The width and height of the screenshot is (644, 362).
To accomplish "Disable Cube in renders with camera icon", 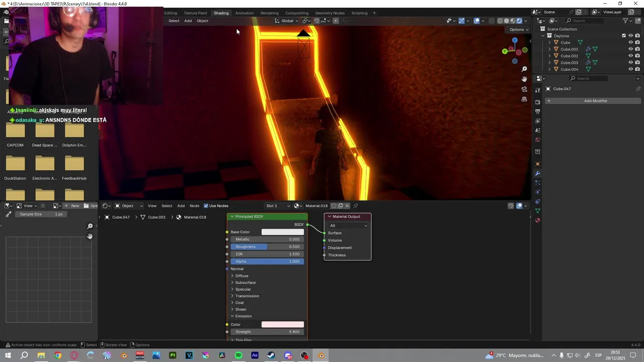I will tap(637, 42).
